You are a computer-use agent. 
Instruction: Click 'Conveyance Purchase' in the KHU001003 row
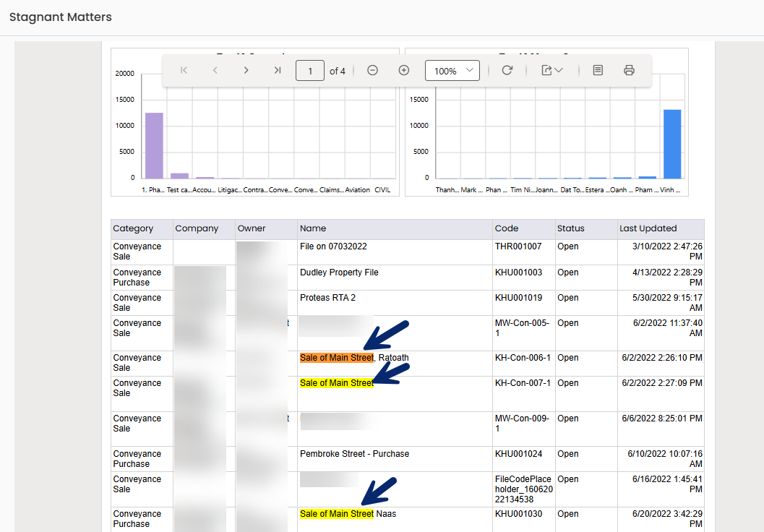tap(137, 278)
